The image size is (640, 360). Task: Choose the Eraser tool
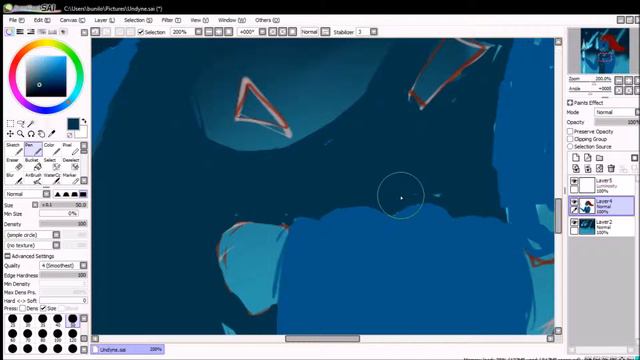coord(14,164)
